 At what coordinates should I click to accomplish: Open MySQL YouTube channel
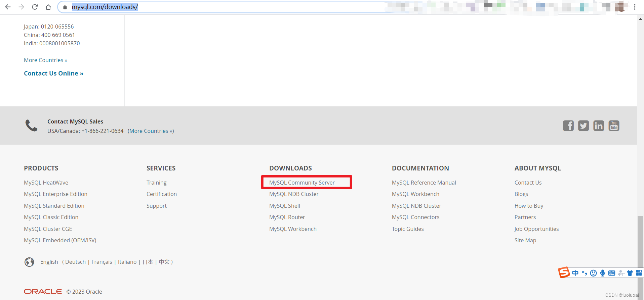pyautogui.click(x=614, y=126)
